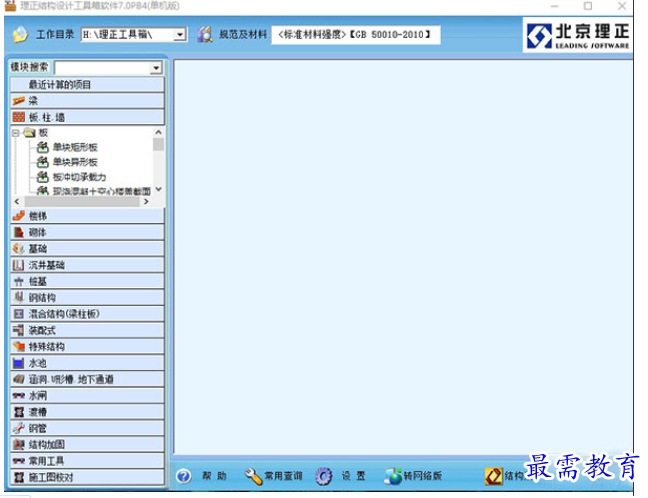The width and height of the screenshot is (648, 498).
Task: Click the 常用工具 module icon
Action: 19,461
